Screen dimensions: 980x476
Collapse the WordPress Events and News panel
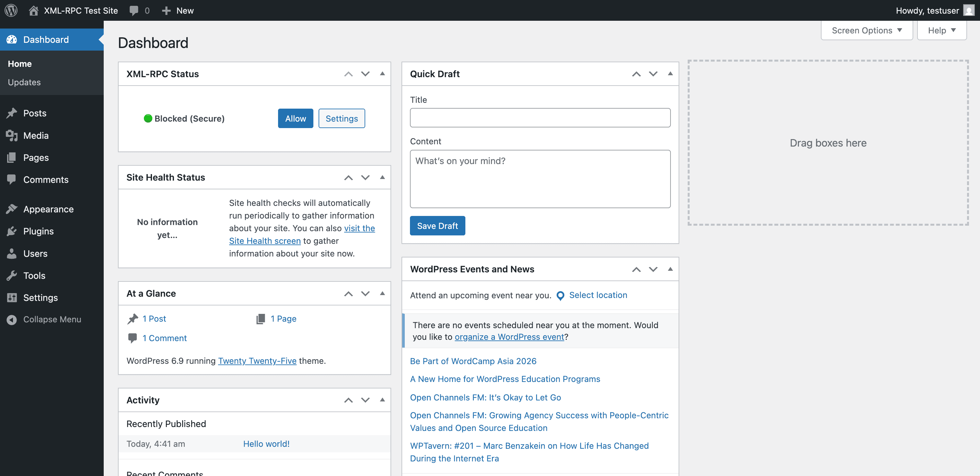click(670, 269)
